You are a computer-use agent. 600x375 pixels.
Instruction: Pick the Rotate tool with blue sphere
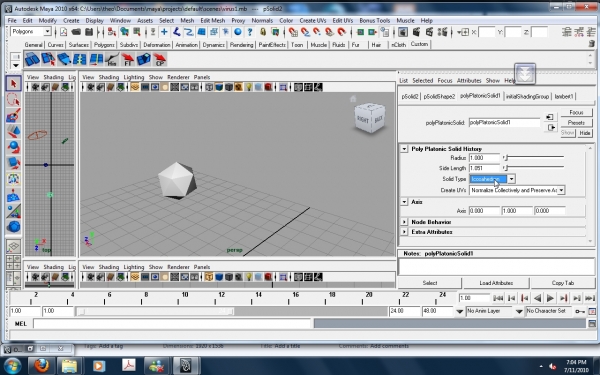click(x=14, y=147)
